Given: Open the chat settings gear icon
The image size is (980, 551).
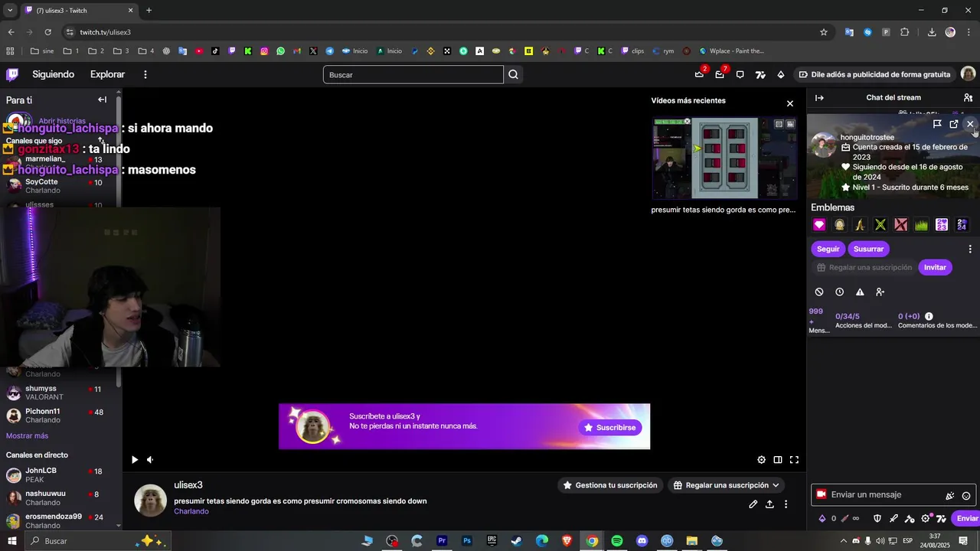Looking at the screenshot, I should pos(926,518).
